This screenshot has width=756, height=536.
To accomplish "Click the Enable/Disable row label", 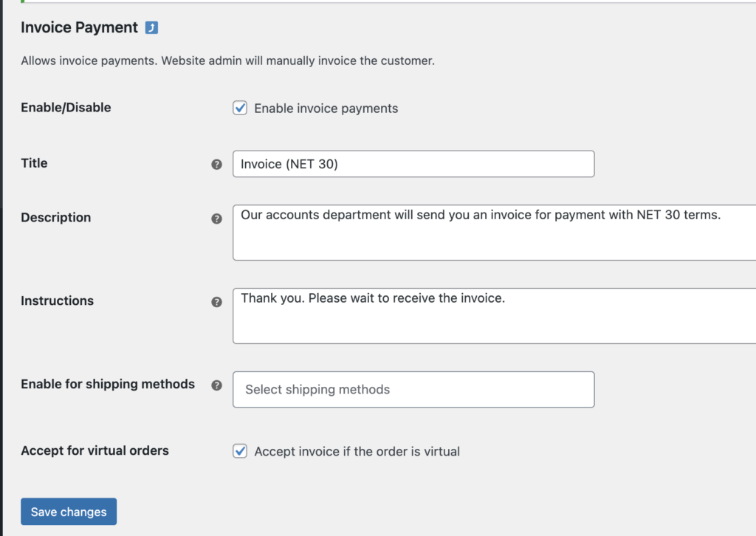I will click(x=66, y=108).
